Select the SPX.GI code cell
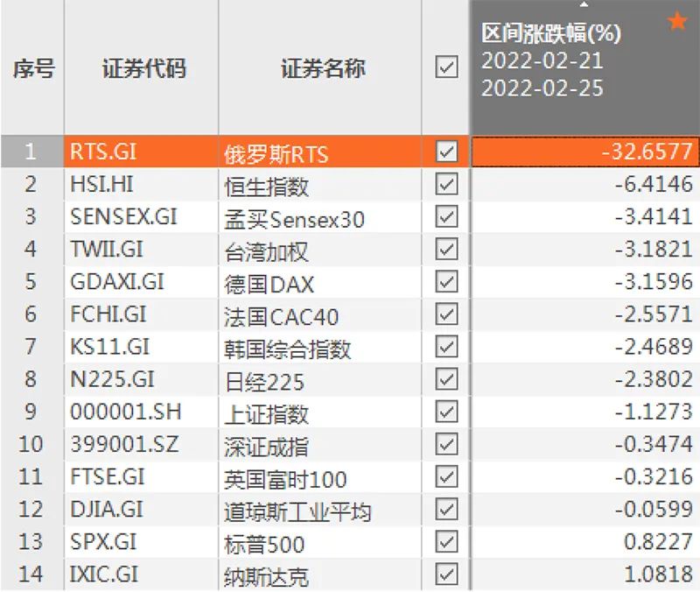The image size is (700, 592). pyautogui.click(x=142, y=542)
